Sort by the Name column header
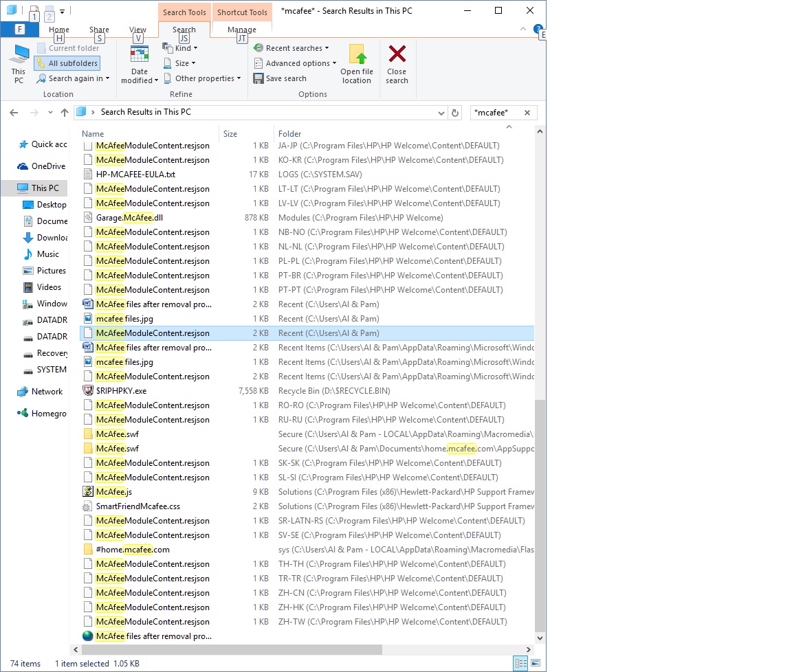792x672 pixels. tap(93, 134)
